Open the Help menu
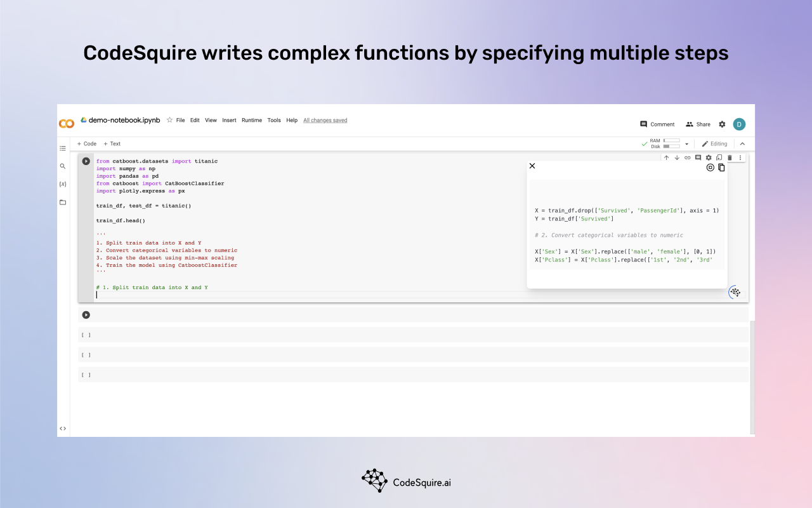Viewport: 812px width, 508px height. tap(292, 120)
